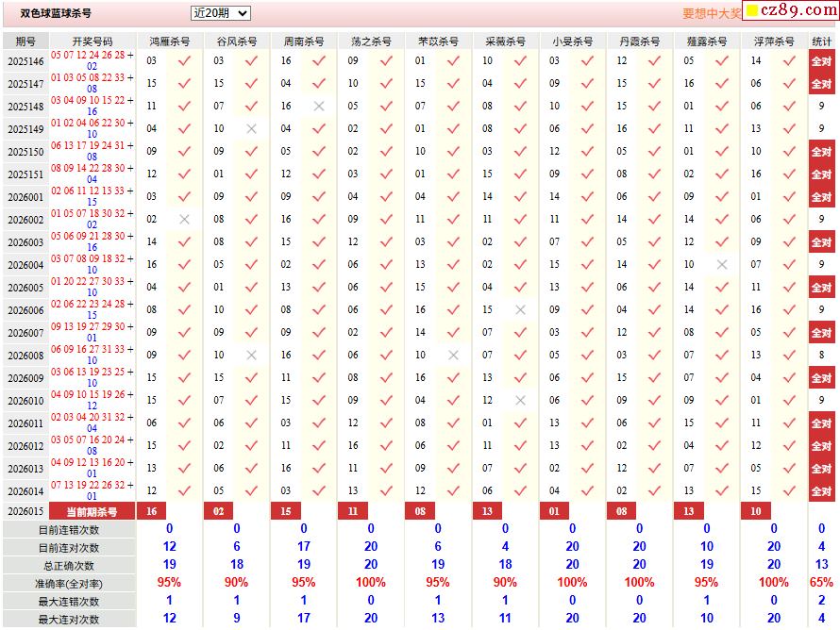
Task: Click grey cross in 鸿雁杀号 row 2026002
Action: point(184,220)
